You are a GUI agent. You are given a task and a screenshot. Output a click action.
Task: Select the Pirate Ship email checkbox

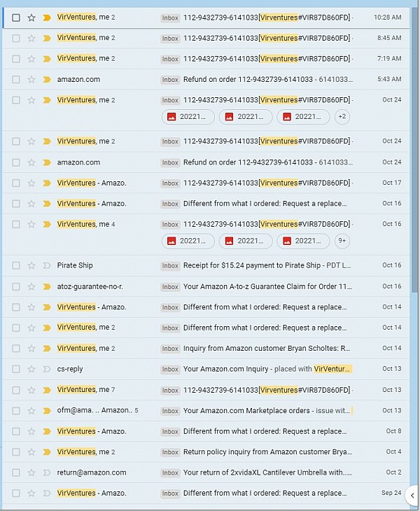tap(16, 265)
